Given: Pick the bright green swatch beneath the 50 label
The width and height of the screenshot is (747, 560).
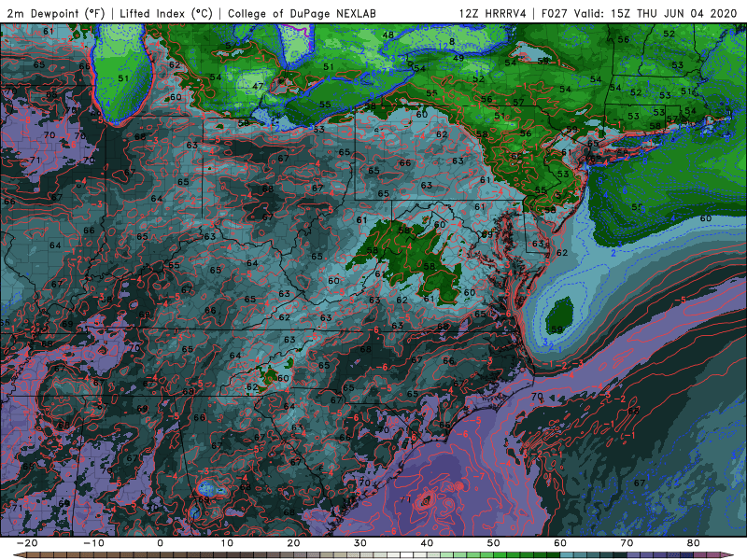Looking at the screenshot, I should click(x=500, y=555).
